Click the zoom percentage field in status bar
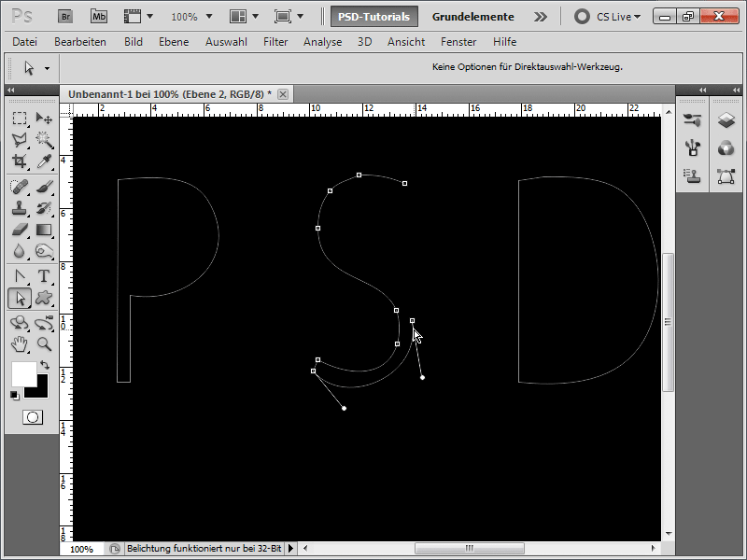The image size is (747, 560). click(x=81, y=549)
